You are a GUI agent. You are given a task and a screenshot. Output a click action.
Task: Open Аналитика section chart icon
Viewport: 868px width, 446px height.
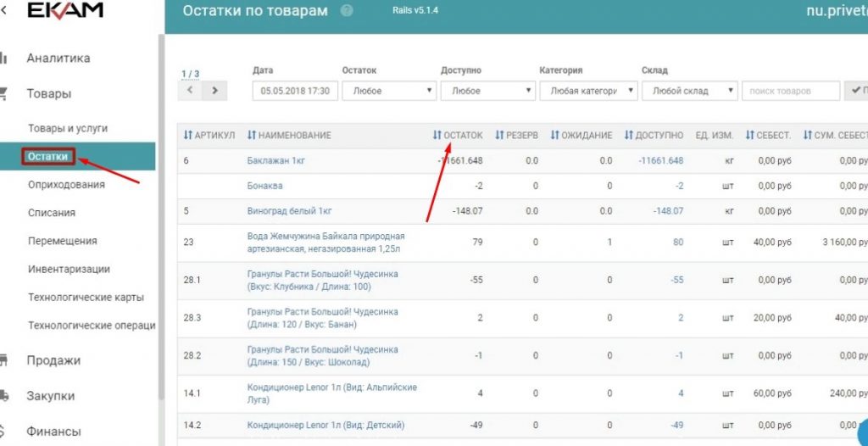click(x=3, y=59)
